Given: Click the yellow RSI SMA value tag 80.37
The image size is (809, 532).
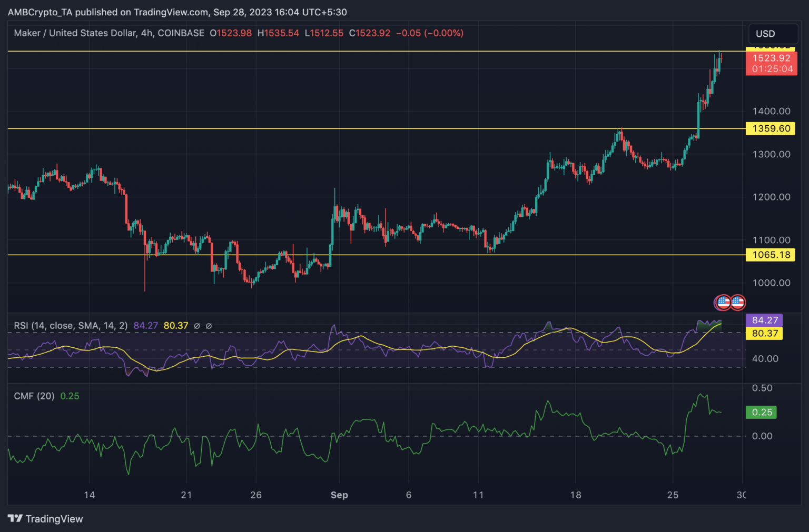Looking at the screenshot, I should tap(765, 333).
